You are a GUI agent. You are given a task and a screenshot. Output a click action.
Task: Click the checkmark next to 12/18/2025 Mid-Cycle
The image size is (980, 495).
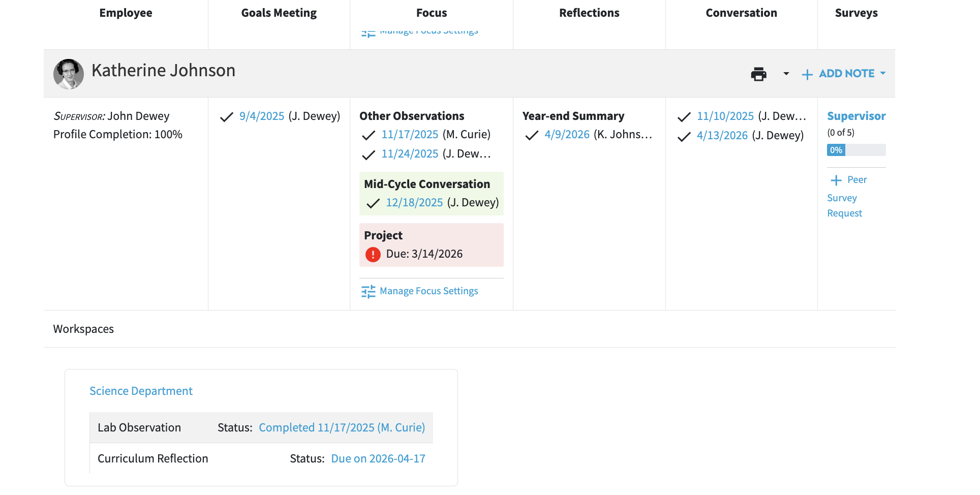click(x=373, y=203)
